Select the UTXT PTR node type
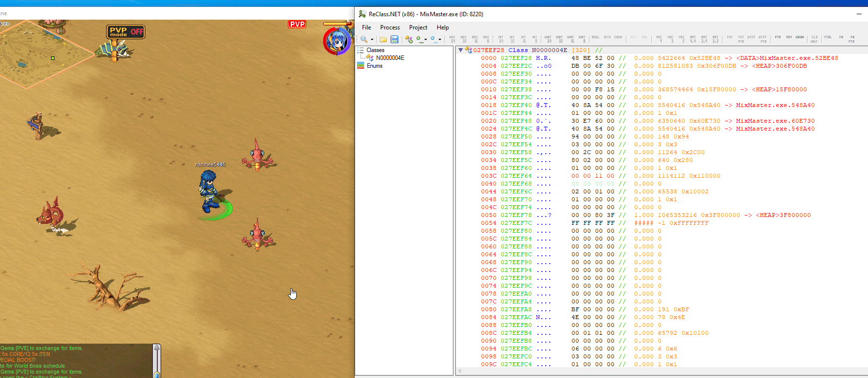The width and height of the screenshot is (868, 378). 763,39
